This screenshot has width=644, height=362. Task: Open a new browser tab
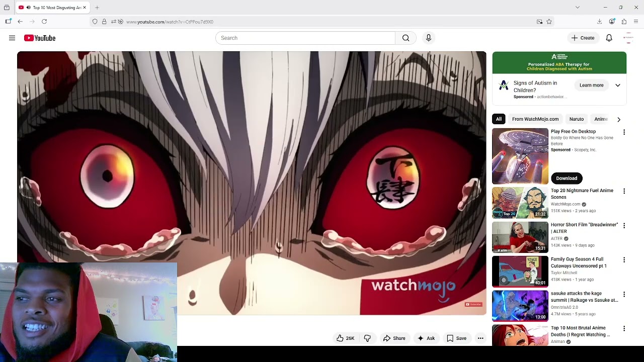[x=97, y=8]
